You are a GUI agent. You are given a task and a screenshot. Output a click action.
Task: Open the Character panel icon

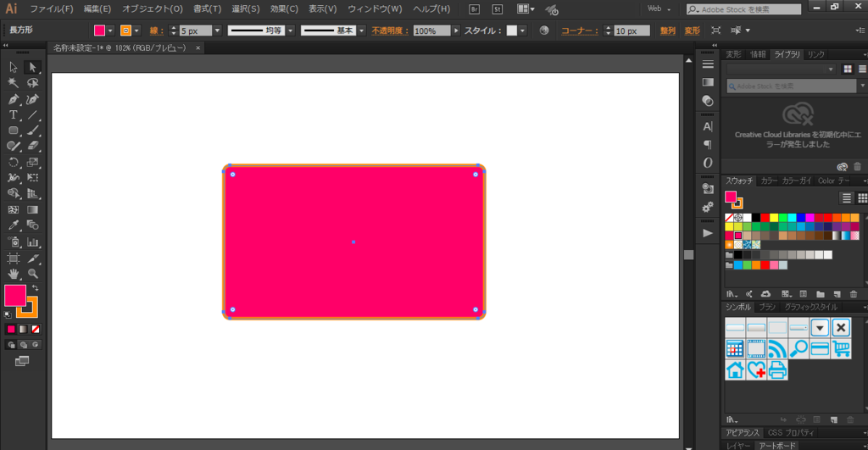pos(708,127)
